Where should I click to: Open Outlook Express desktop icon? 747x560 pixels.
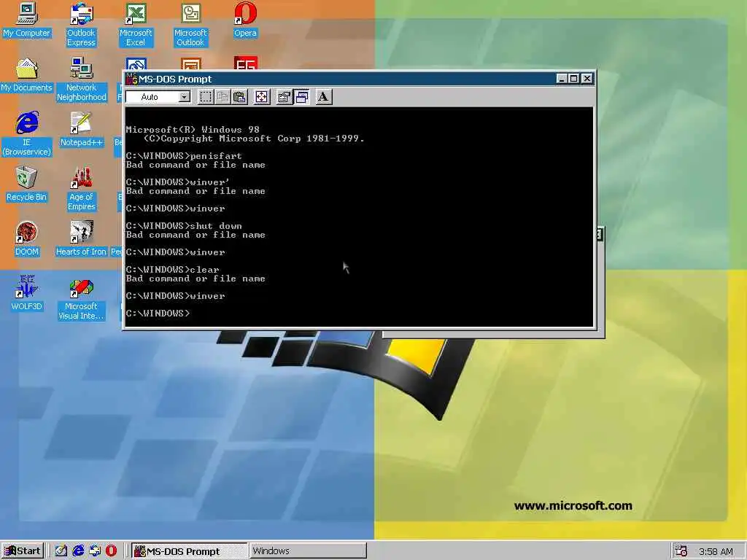point(81,25)
